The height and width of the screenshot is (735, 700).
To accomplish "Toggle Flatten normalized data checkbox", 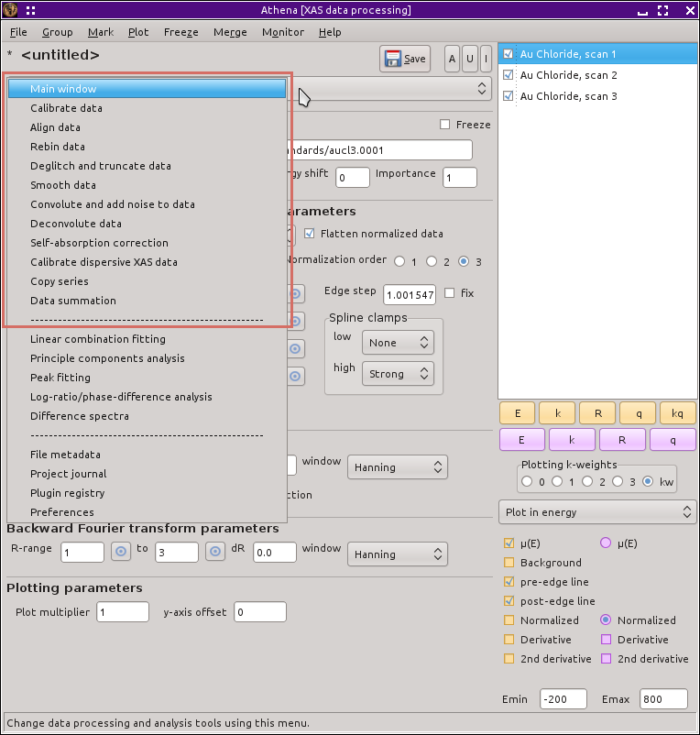I will click(x=310, y=234).
